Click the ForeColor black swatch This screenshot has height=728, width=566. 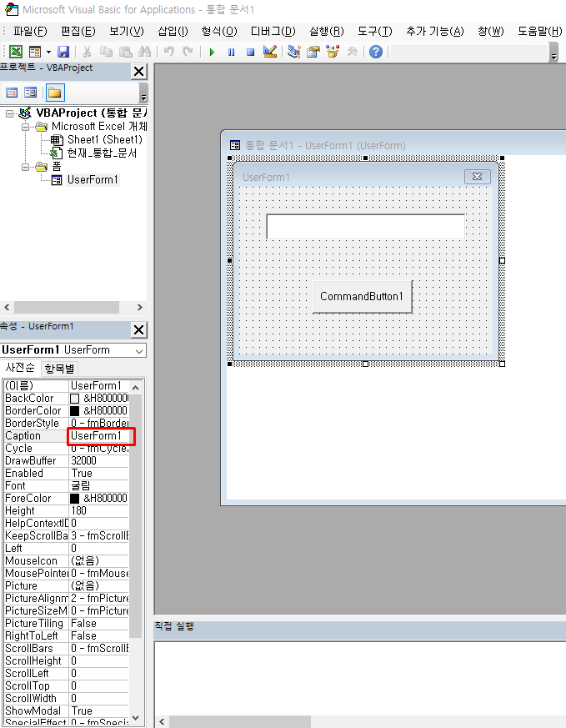tap(74, 498)
